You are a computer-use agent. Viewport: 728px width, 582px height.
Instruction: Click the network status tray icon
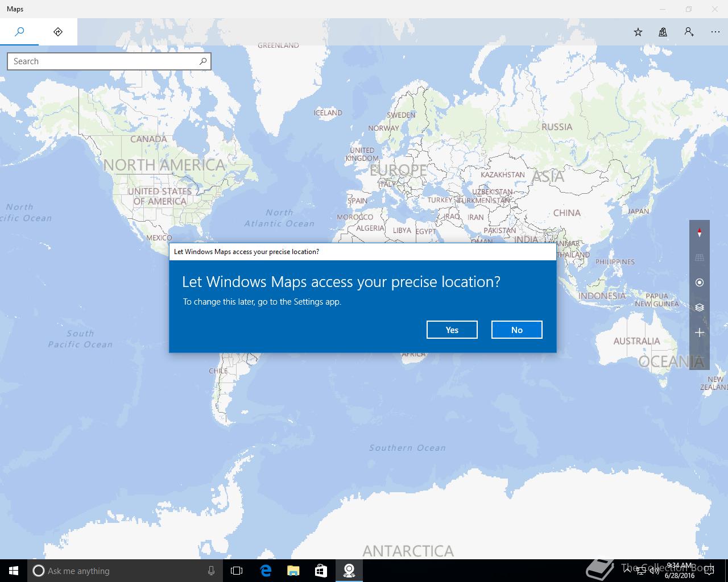[642, 571]
